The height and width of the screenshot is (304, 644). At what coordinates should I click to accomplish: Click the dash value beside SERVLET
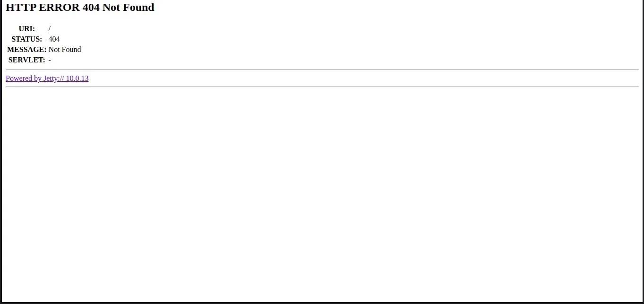[50, 60]
